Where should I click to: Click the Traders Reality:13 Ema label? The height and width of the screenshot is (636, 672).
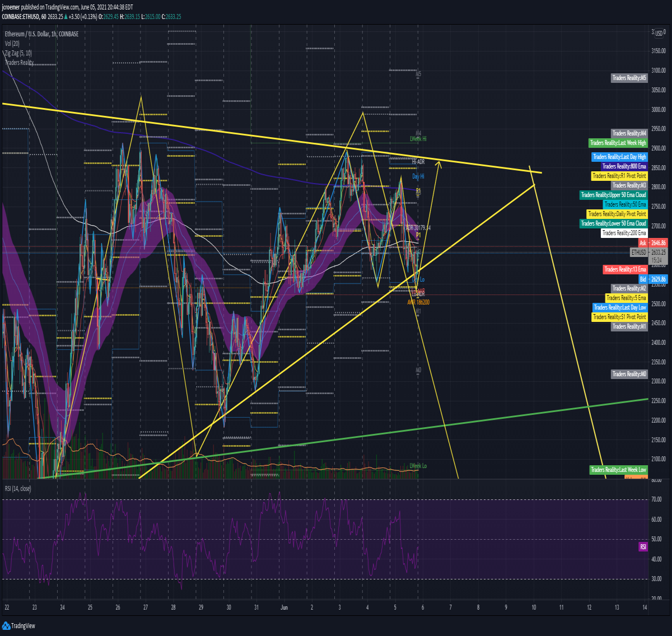coord(626,269)
